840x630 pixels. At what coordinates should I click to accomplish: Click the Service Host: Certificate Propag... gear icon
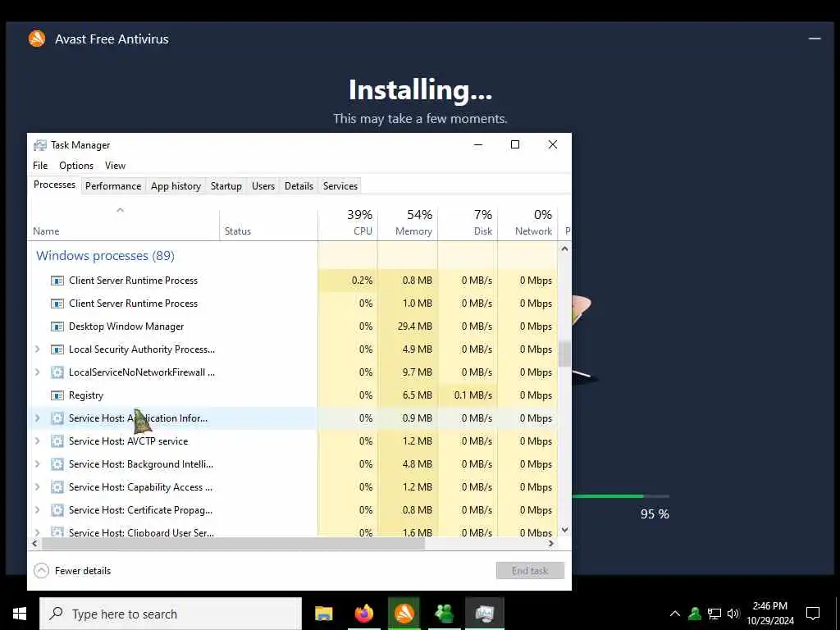(57, 510)
